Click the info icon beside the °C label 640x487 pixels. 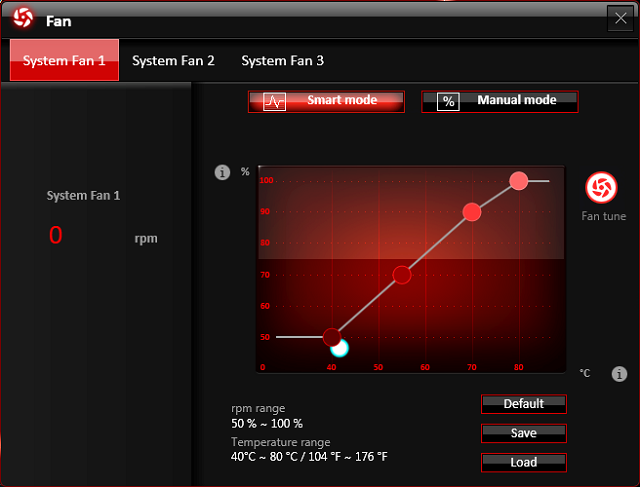(619, 374)
